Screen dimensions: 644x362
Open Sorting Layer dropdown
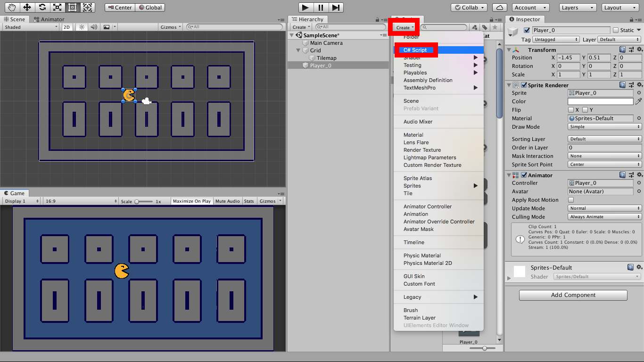pyautogui.click(x=605, y=139)
